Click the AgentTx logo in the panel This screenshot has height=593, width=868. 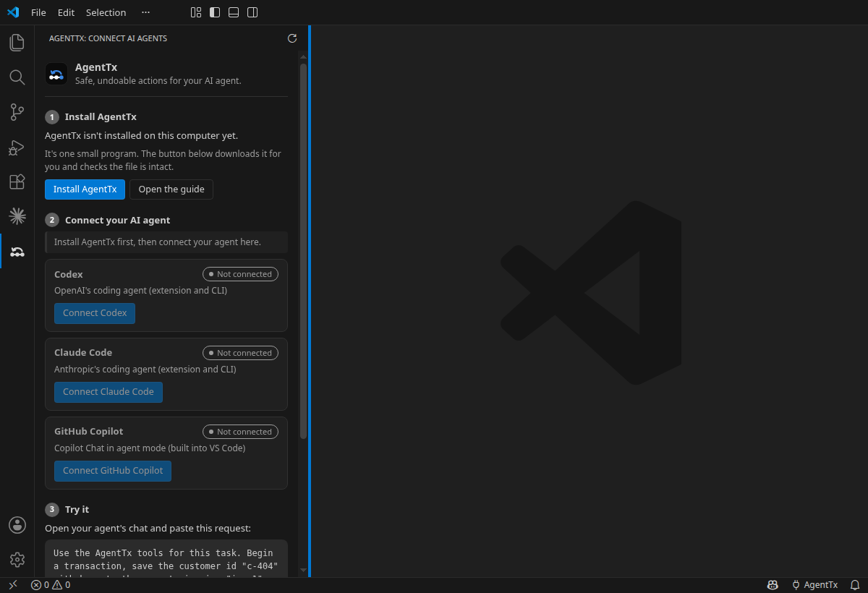pos(56,74)
